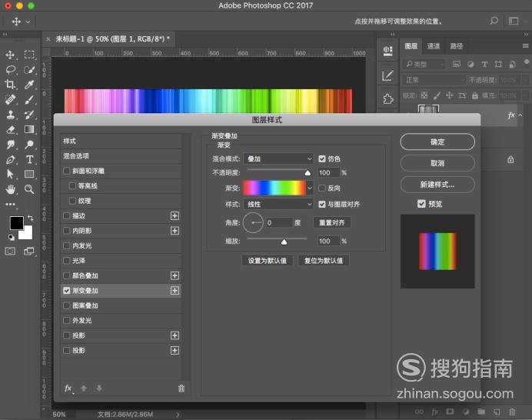Select the Dodge tool
Image resolution: width=532 pixels, height=420 pixels.
(29, 145)
